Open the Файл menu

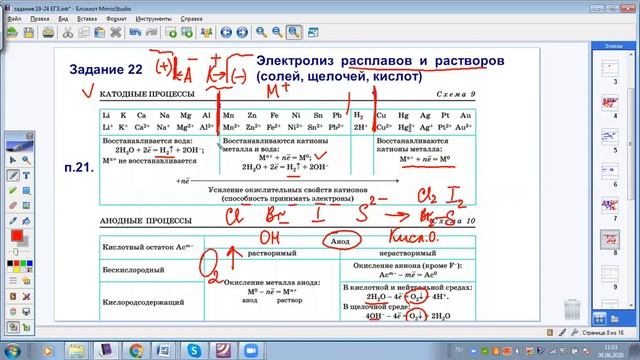point(14,19)
